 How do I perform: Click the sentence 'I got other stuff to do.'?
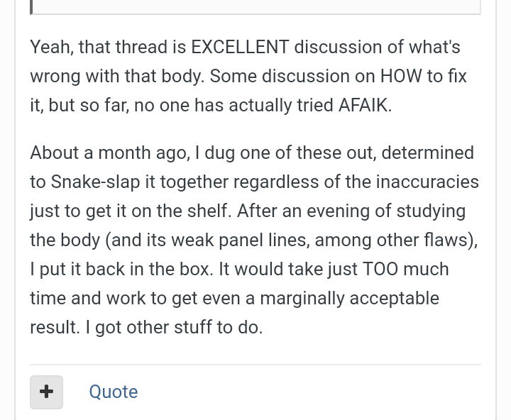[x=174, y=328]
